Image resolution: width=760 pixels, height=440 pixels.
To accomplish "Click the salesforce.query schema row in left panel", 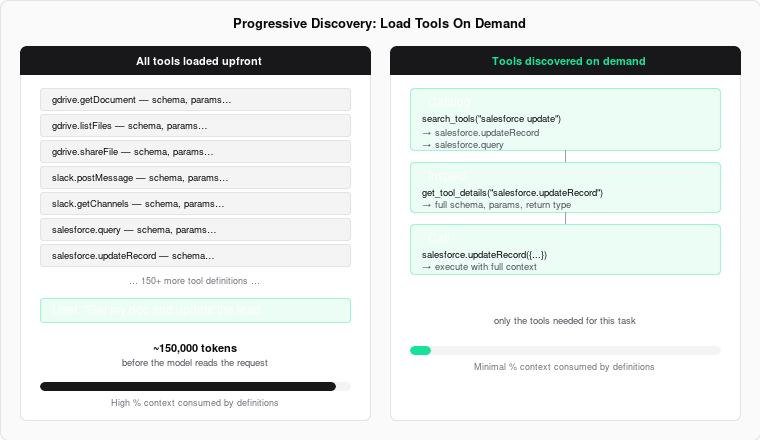I will [195, 230].
